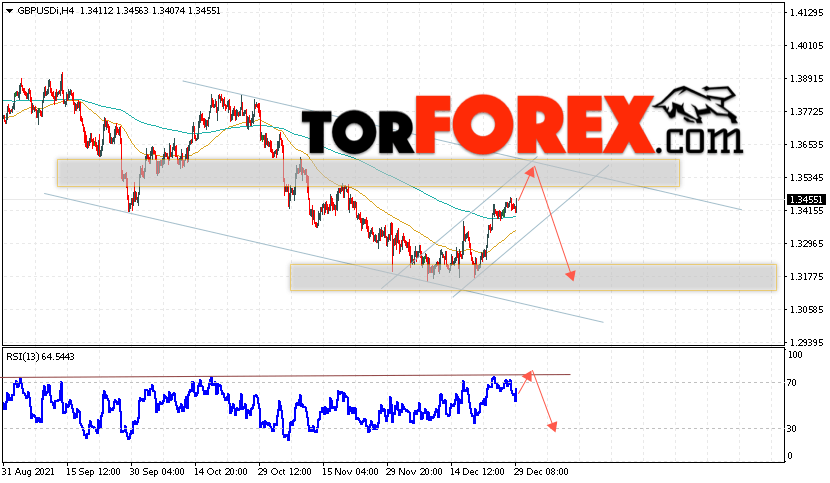Select the 29 Oct 12:00 date label

[x=285, y=472]
